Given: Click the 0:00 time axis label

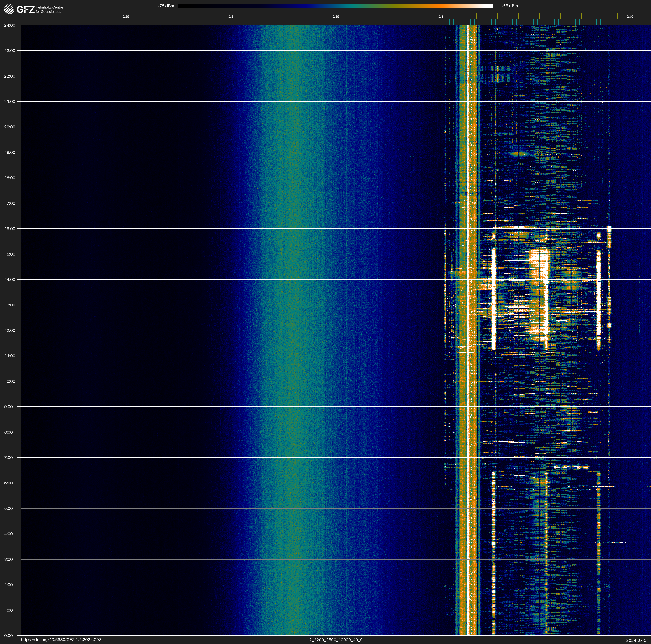Looking at the screenshot, I should coord(8,636).
